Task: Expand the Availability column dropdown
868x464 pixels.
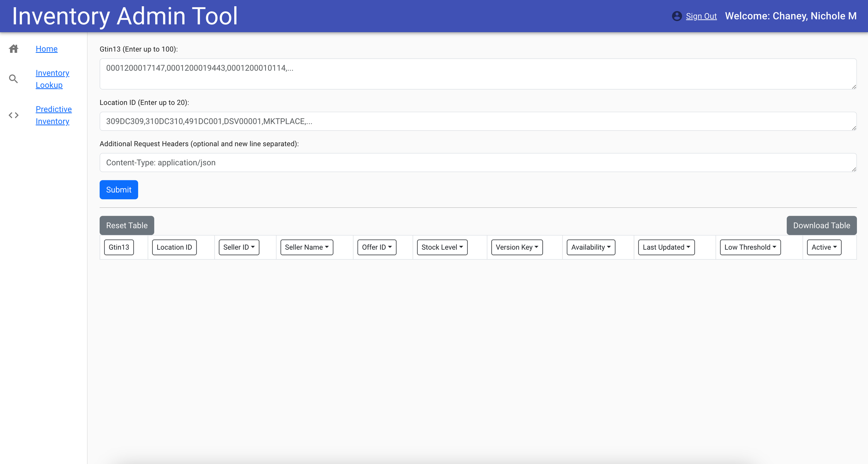Action: click(x=591, y=247)
